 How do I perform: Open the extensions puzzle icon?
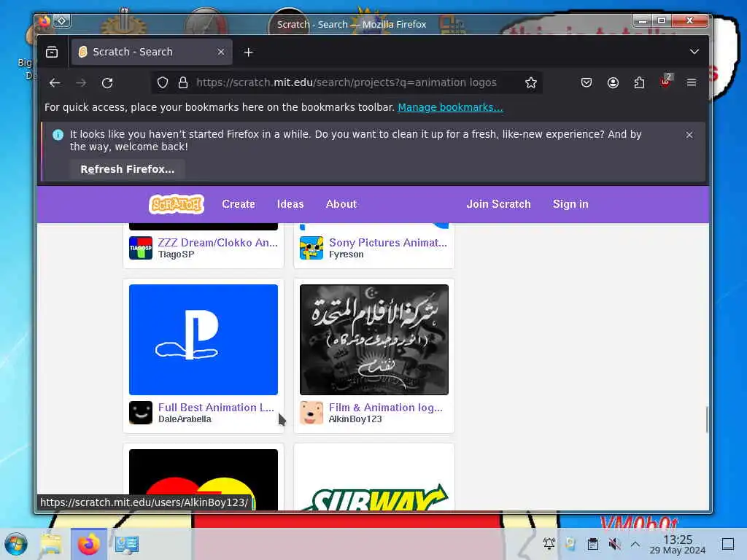(639, 83)
